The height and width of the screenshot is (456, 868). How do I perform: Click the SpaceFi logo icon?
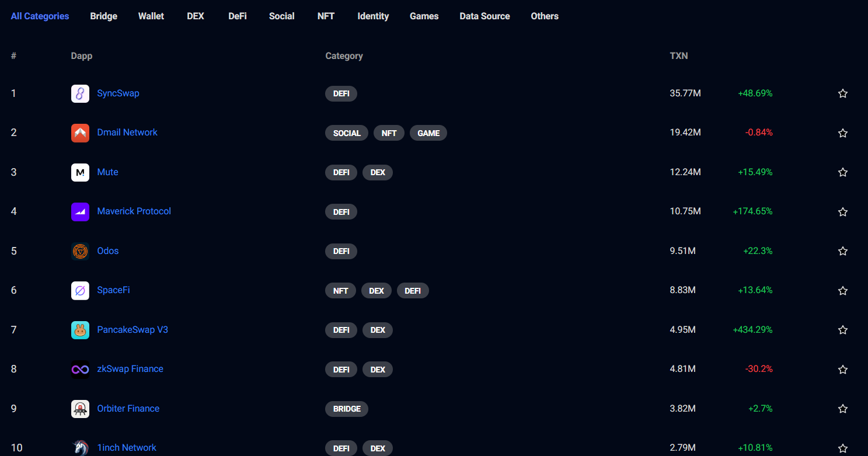(80, 290)
